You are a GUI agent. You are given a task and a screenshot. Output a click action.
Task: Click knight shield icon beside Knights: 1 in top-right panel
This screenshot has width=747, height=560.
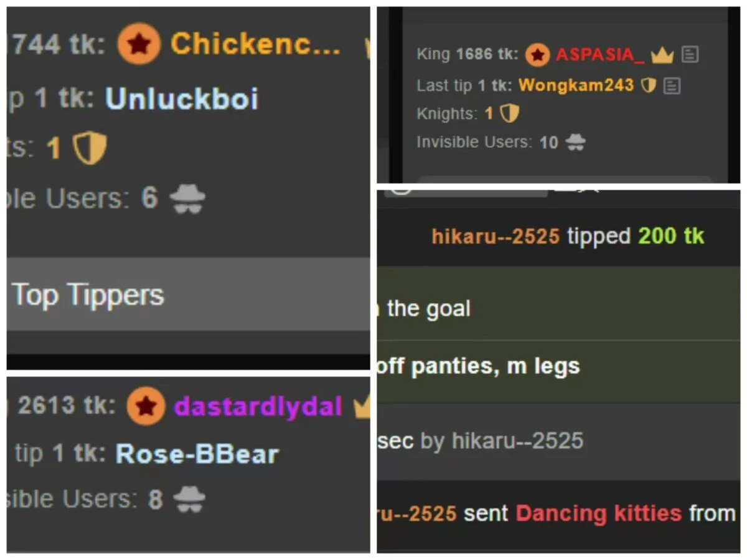tap(510, 113)
